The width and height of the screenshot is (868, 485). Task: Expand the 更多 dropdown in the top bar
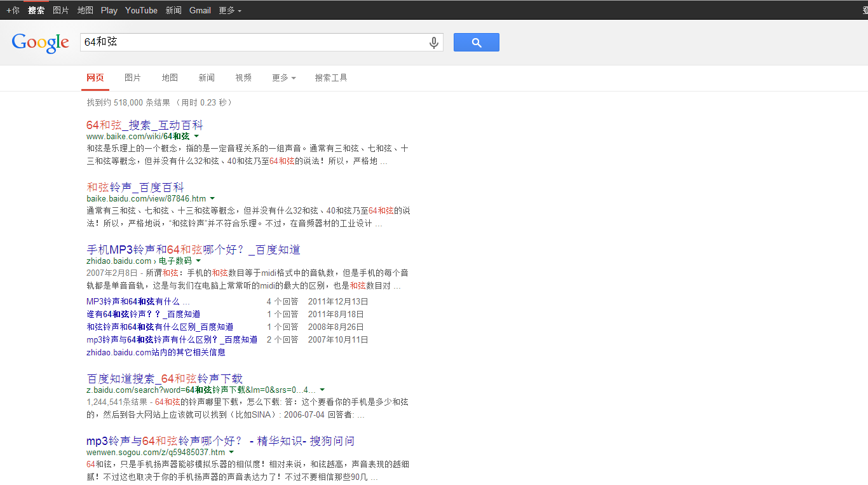(x=230, y=10)
